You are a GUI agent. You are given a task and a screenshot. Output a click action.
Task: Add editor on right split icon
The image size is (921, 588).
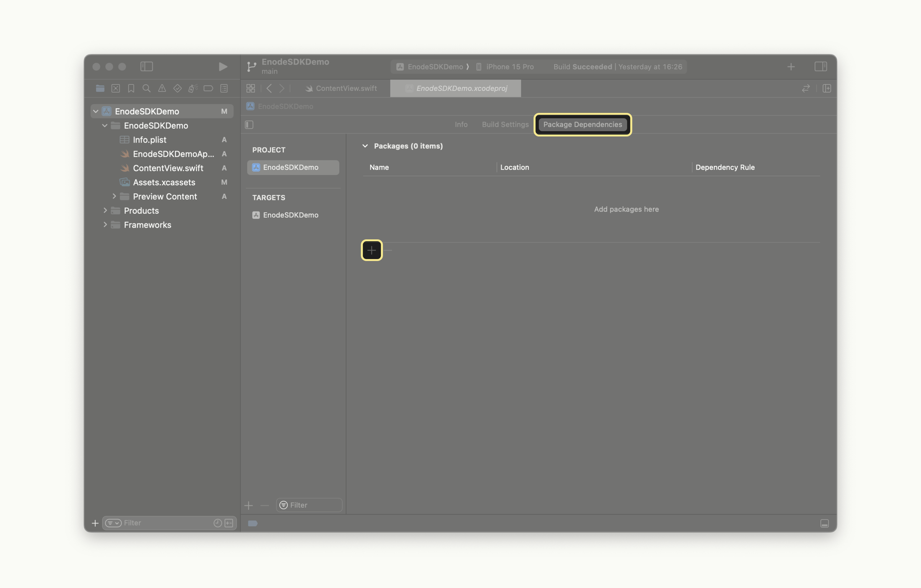point(827,89)
